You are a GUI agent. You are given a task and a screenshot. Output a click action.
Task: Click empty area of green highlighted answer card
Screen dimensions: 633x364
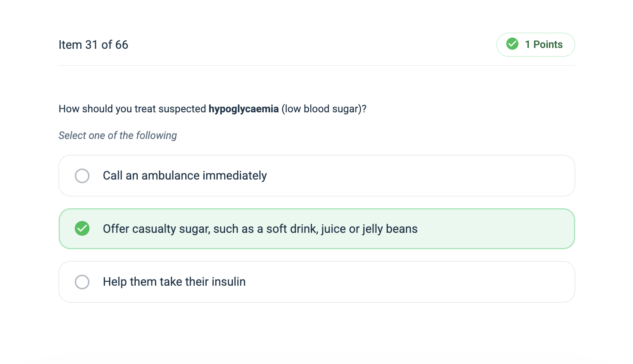click(492, 229)
